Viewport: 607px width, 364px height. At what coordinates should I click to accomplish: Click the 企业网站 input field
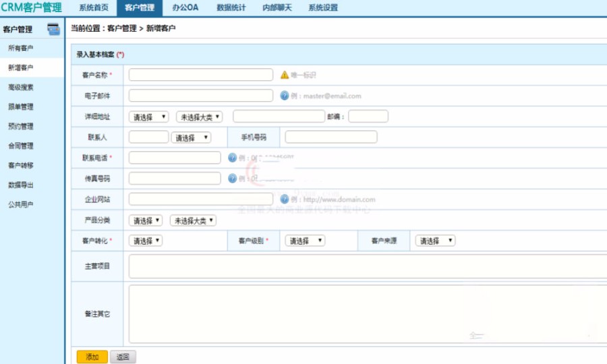(201, 199)
